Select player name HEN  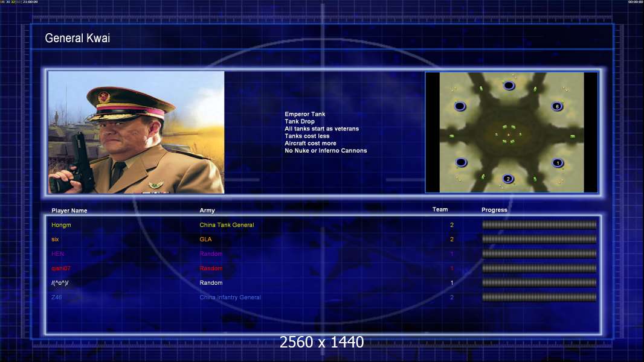[57, 254]
